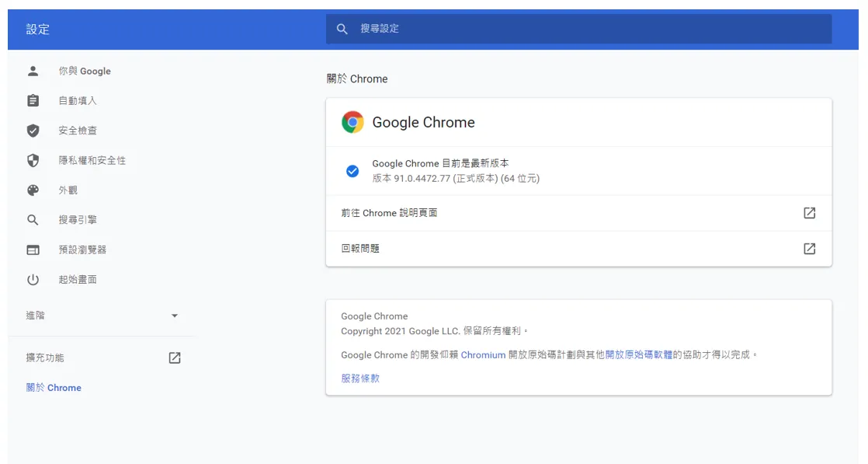Click the version 91.0.4472.77 text

pos(456,178)
